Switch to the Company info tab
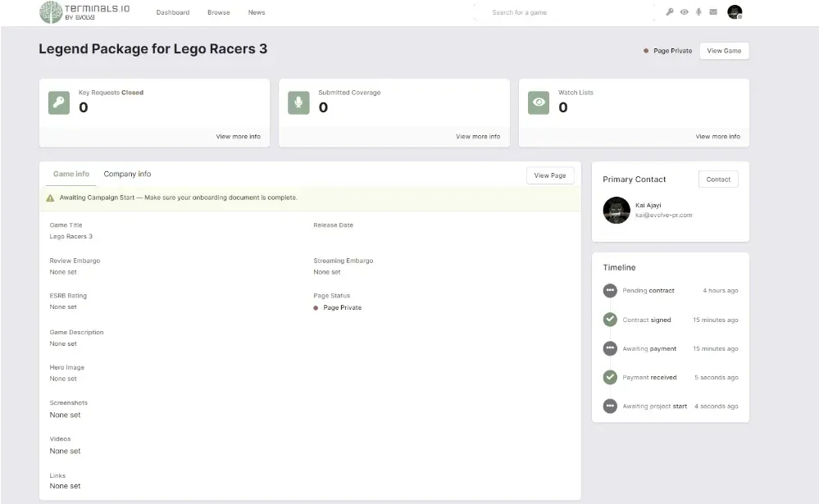 [x=127, y=174]
